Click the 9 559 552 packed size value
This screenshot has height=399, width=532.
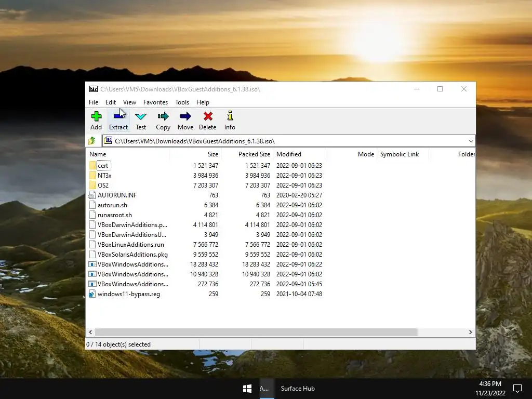(x=258, y=254)
